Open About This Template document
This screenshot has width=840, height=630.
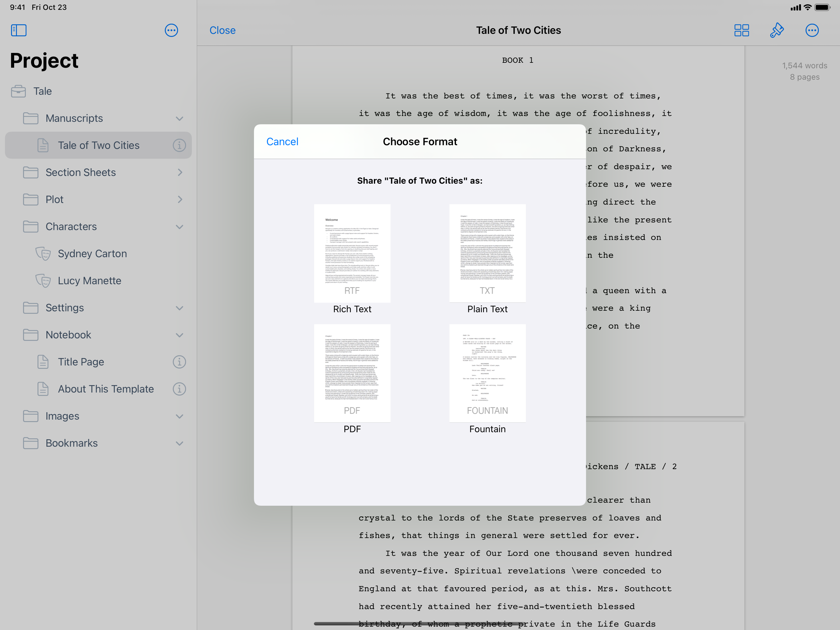point(106,389)
